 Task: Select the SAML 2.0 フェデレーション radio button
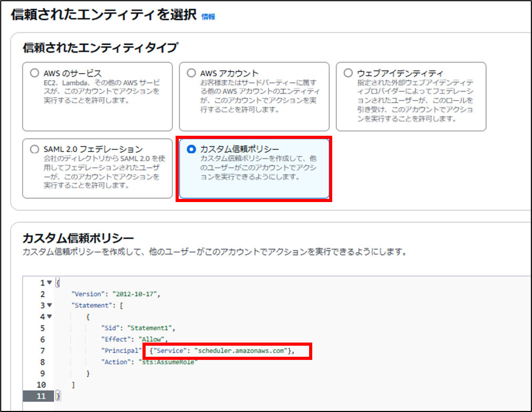(35, 149)
